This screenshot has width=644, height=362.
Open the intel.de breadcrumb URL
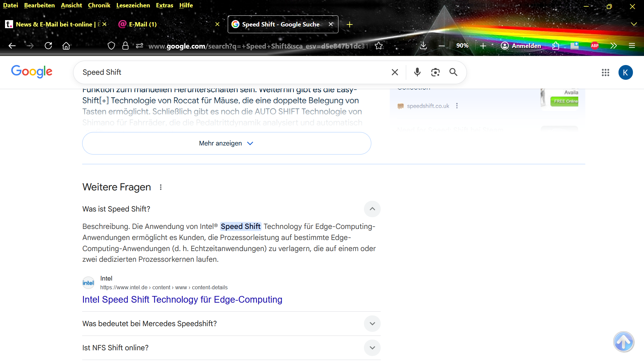coord(164,288)
